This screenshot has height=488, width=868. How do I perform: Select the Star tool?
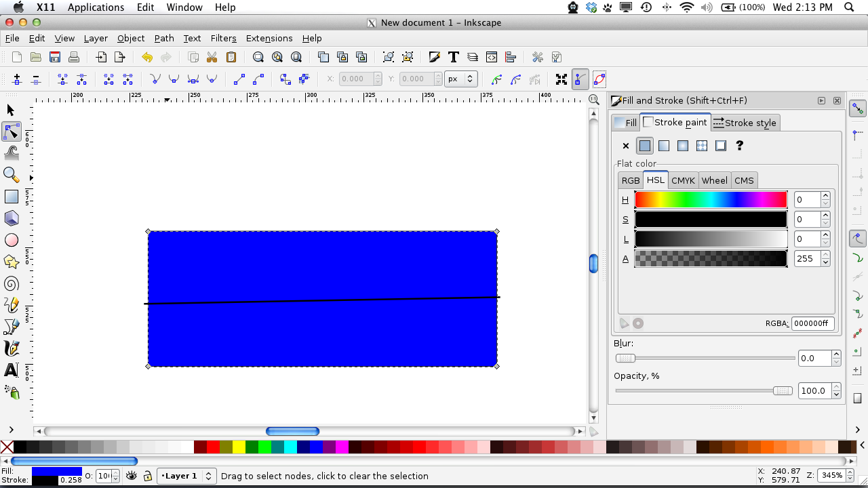[x=11, y=262]
